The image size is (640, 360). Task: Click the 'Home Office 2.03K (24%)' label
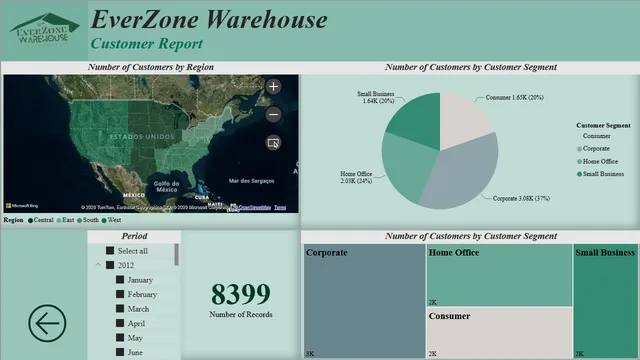coord(356,177)
